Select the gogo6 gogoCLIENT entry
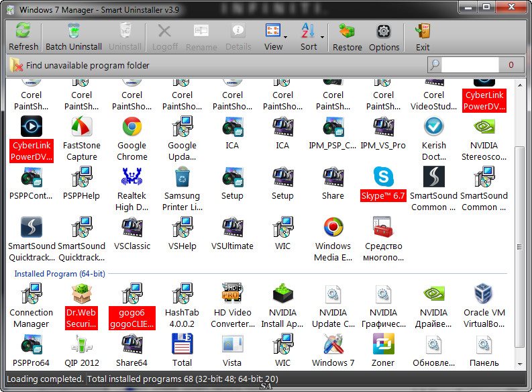 pyautogui.click(x=132, y=305)
